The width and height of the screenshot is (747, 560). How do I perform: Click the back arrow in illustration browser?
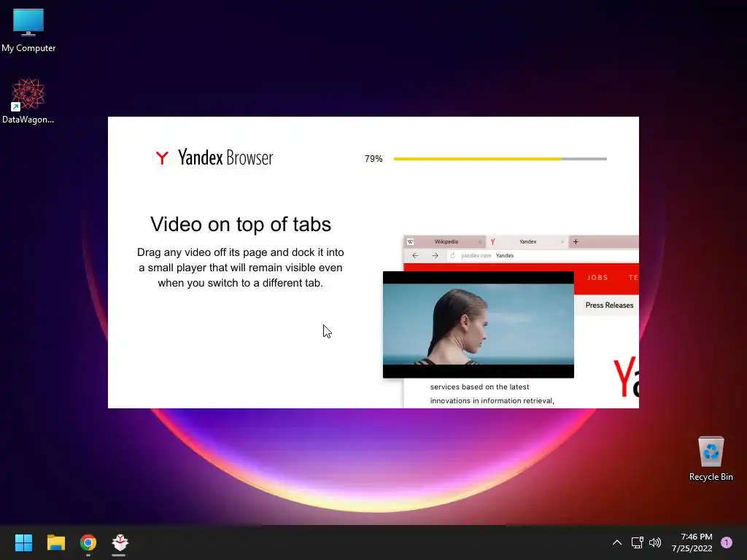[x=415, y=256]
